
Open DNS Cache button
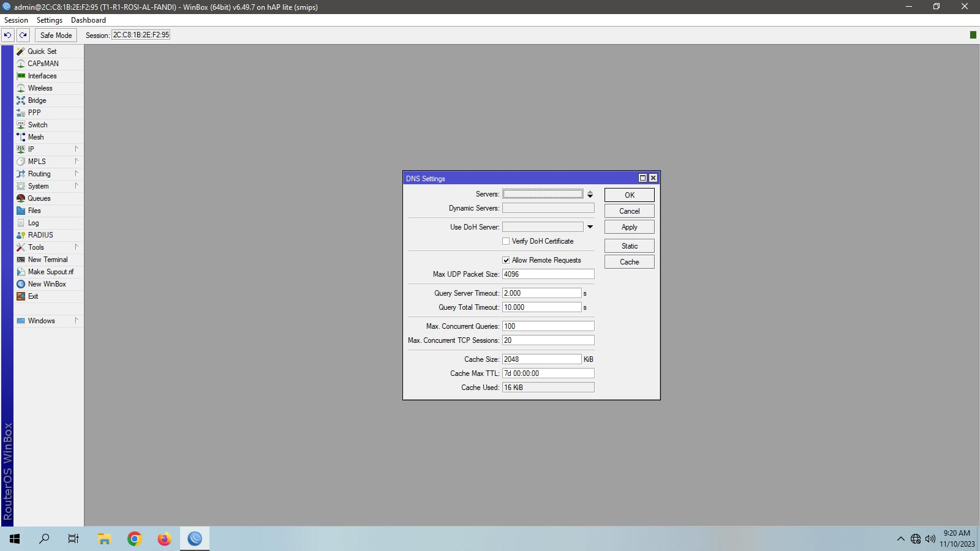[x=630, y=261]
